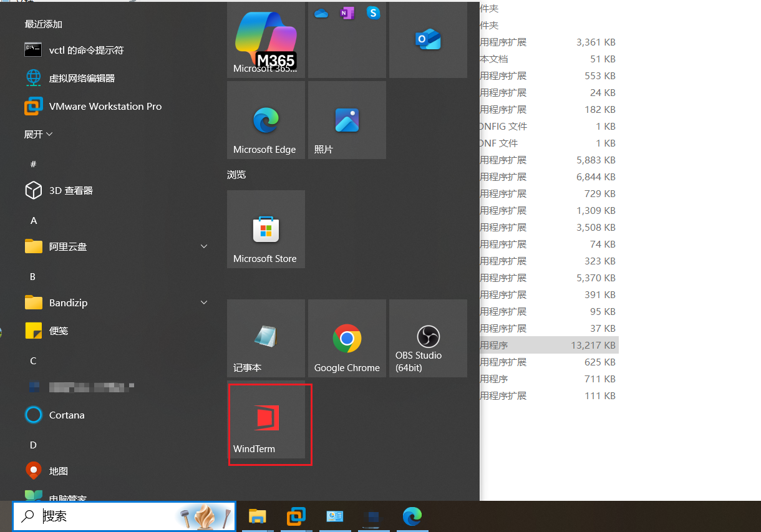Select Explorer row sized 5,883 KB
The image size is (761, 532).
pyautogui.click(x=549, y=160)
